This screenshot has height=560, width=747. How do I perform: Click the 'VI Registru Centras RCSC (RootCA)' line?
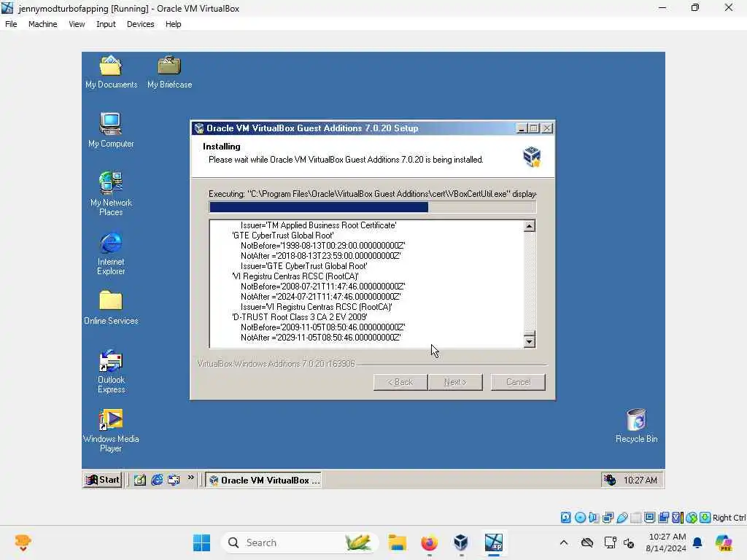click(295, 276)
